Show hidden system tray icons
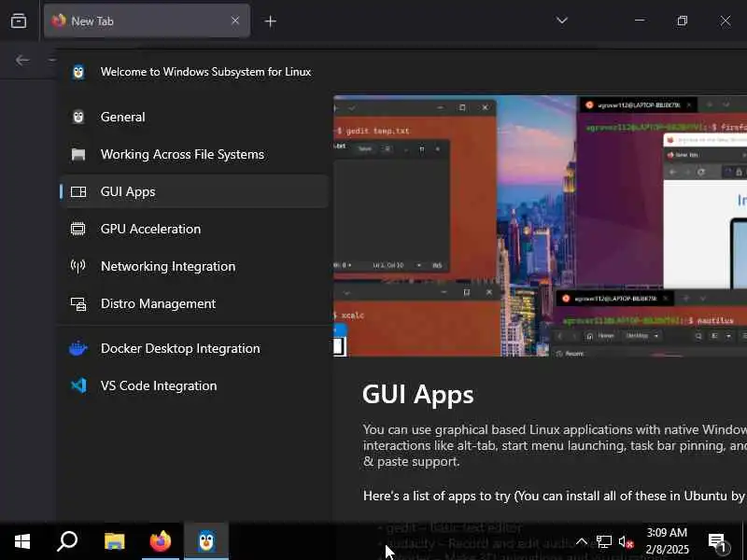Image resolution: width=747 pixels, height=560 pixels. (582, 541)
